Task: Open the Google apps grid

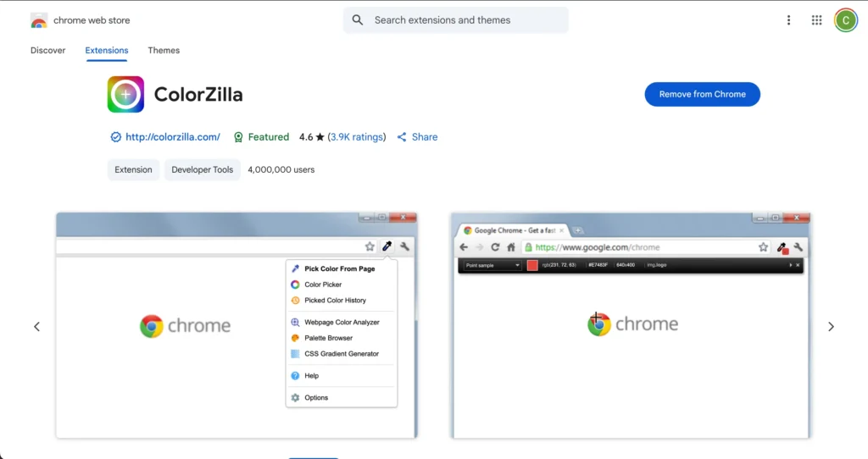Action: click(x=816, y=20)
